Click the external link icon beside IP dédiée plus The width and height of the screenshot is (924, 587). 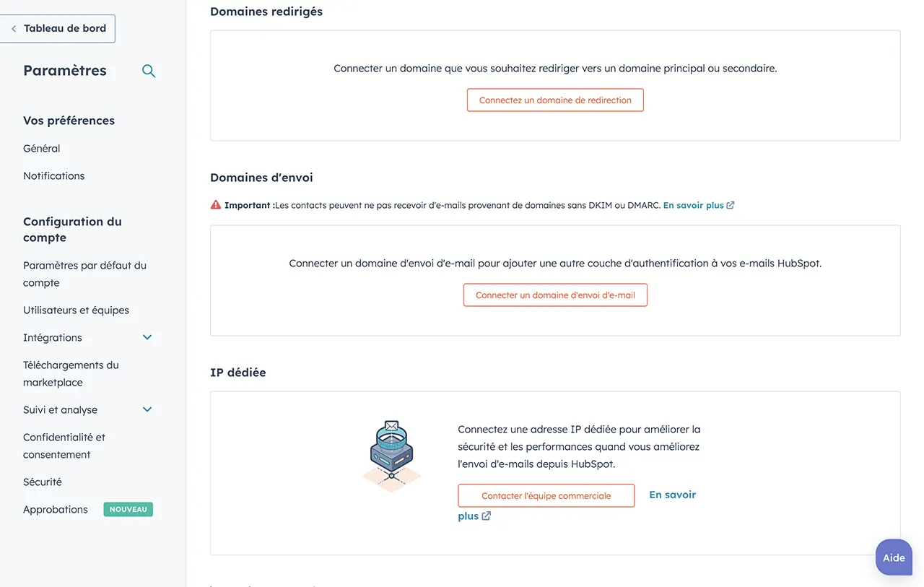point(487,516)
